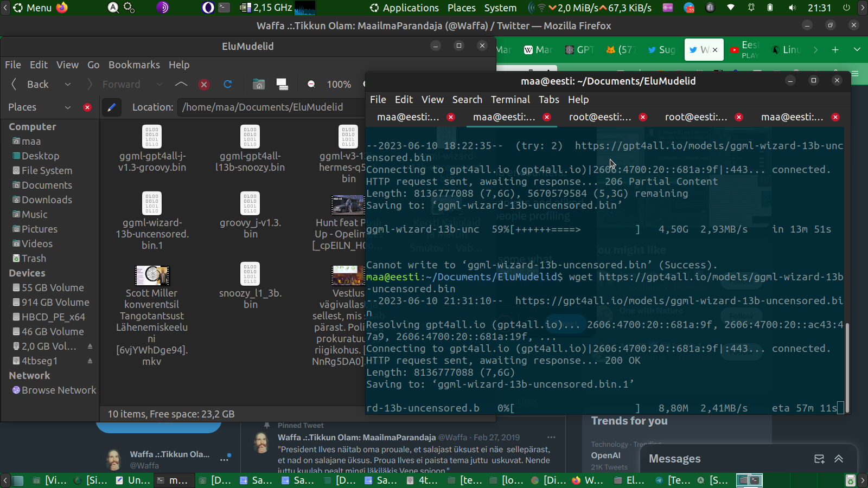Close the Places sidebar with red X
868x488 pixels.
87,107
